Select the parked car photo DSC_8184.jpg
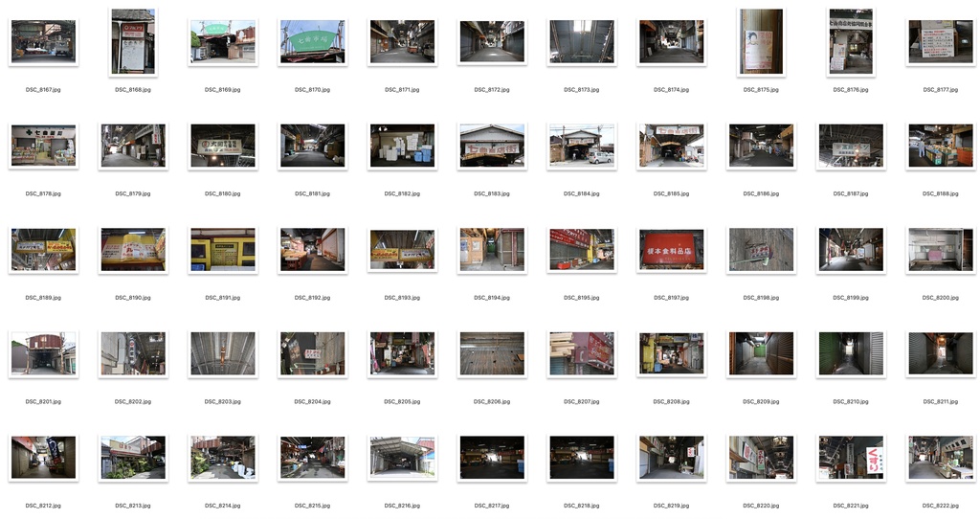The width and height of the screenshot is (980, 519). [582, 146]
